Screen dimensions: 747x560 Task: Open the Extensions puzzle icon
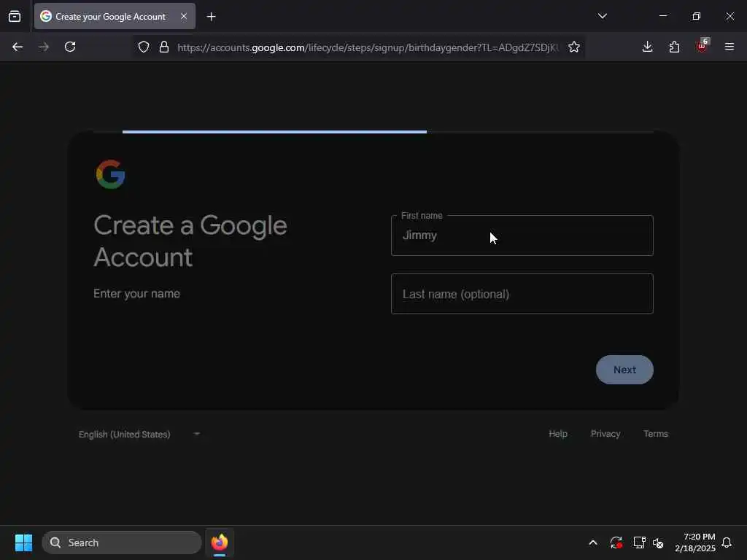point(674,47)
